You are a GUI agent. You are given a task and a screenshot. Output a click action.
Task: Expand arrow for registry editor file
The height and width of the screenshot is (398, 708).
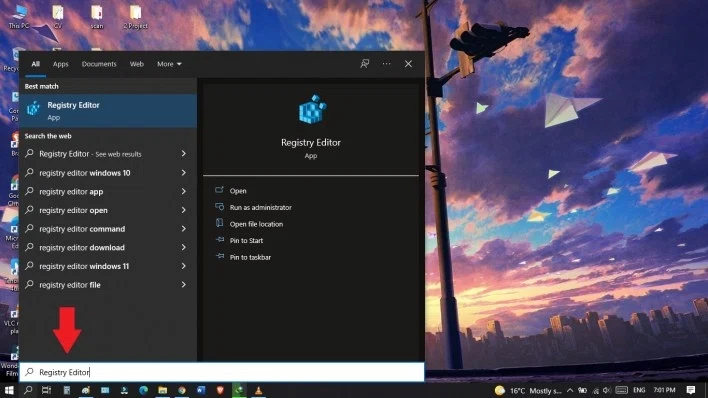click(x=184, y=285)
